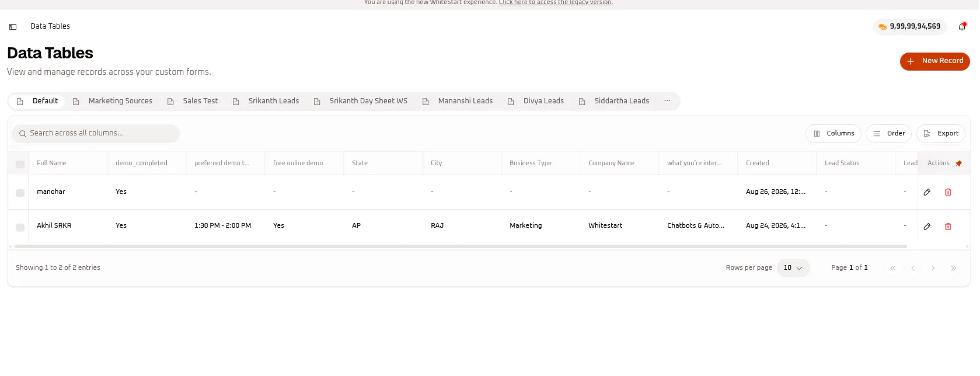Open the Order menu
Image resolution: width=980 pixels, height=376 pixels.
(x=888, y=134)
